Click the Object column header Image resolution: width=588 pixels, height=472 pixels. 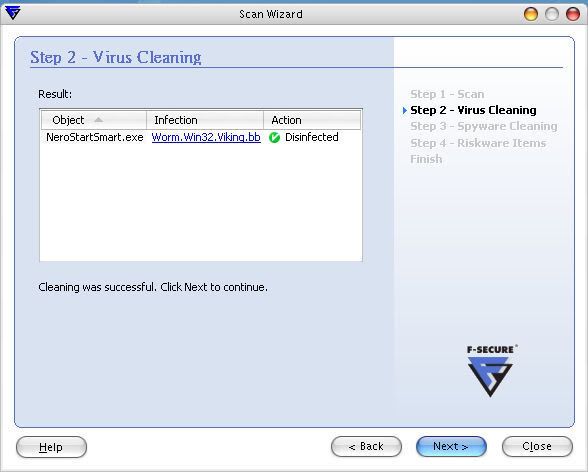94,120
